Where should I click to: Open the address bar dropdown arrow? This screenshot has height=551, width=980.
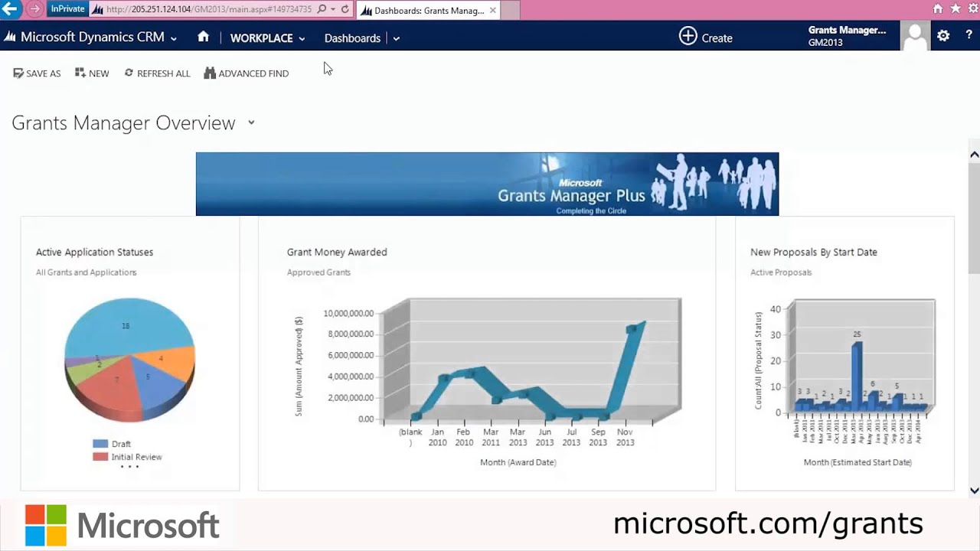tap(333, 10)
